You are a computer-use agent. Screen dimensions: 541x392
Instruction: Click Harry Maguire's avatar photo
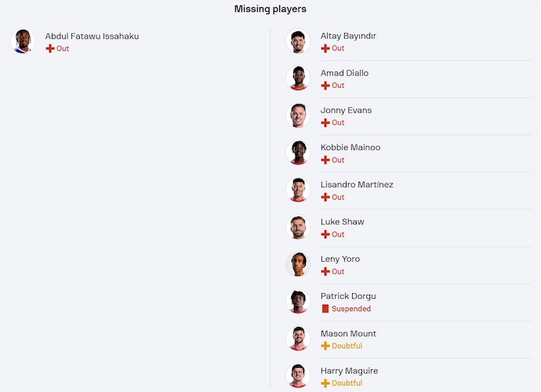(x=298, y=376)
